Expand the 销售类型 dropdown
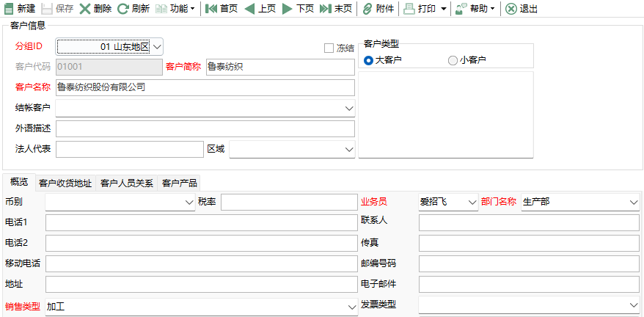Viewport: 644px width, 317px height. 349,305
